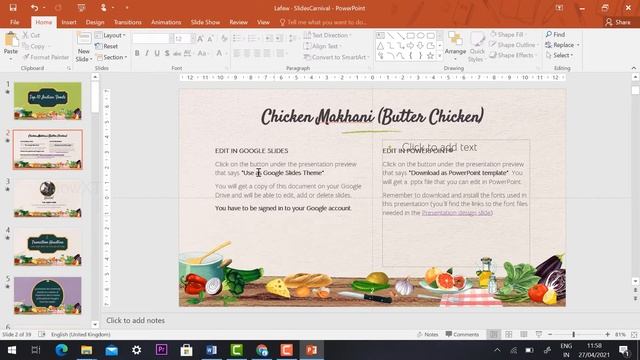This screenshot has height=360, width=640.
Task: Open the Shape Fill dropdown
Action: tap(508, 34)
